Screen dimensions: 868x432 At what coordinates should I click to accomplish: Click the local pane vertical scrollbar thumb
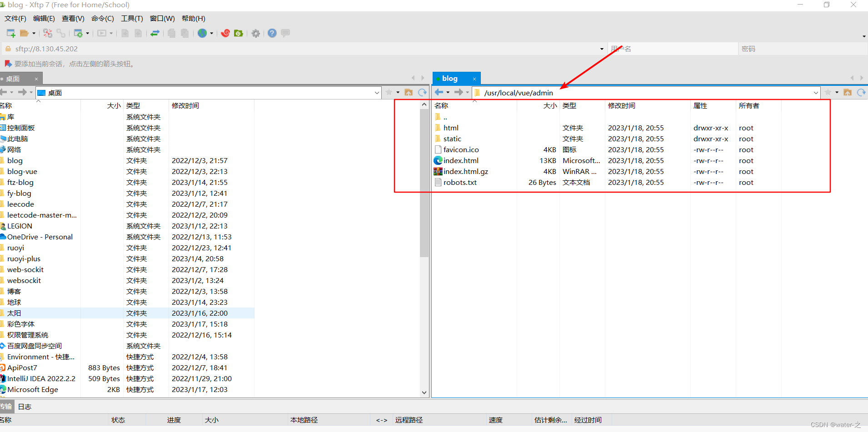point(424,183)
